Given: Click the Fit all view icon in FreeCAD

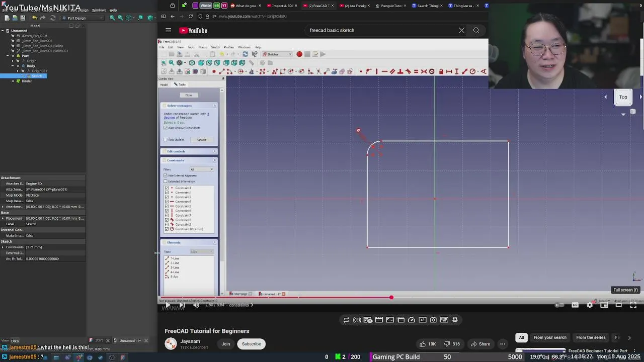Looking at the screenshot, I should 112,18.
